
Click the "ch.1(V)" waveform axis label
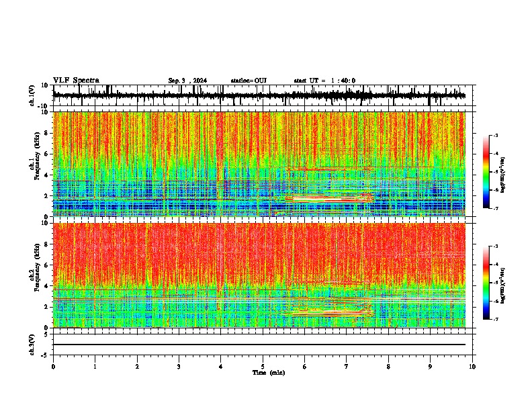(32, 95)
